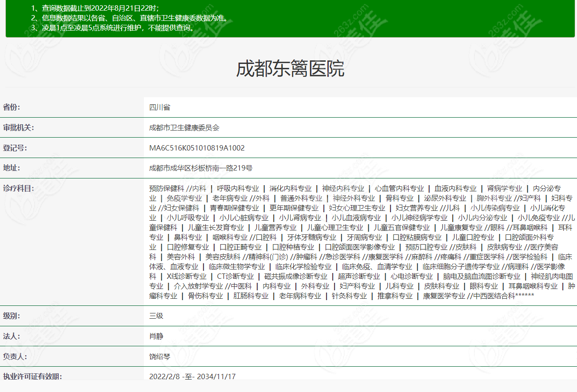Screen dimensions: 577x392
Task: Select the value 成都市卫生健康委员会
Action: [184, 127]
